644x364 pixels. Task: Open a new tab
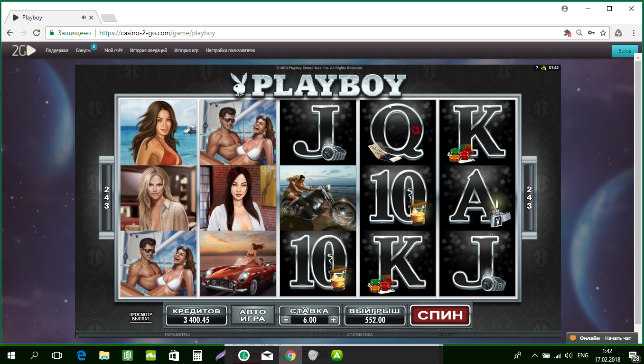(x=109, y=18)
